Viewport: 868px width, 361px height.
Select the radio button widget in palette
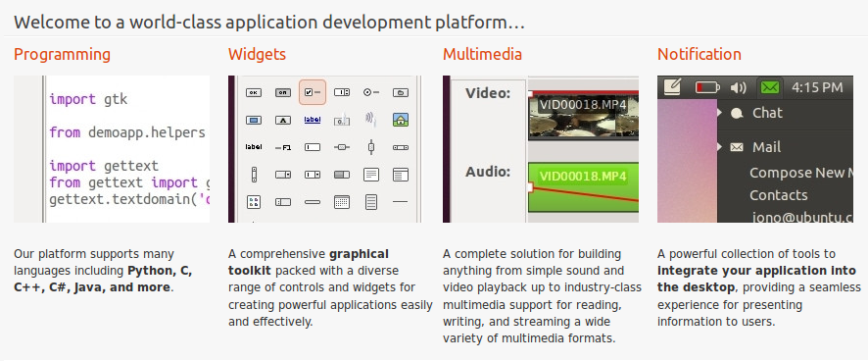pyautogui.click(x=371, y=92)
